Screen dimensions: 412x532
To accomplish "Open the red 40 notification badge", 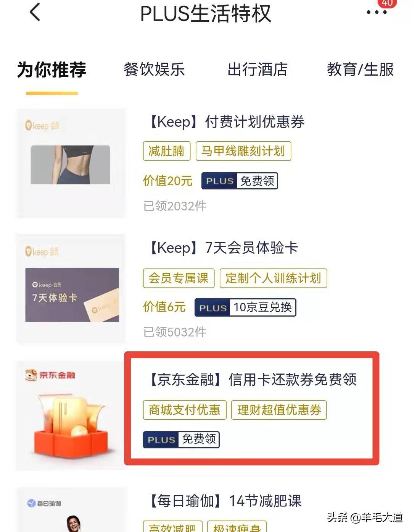I will (x=387, y=3).
